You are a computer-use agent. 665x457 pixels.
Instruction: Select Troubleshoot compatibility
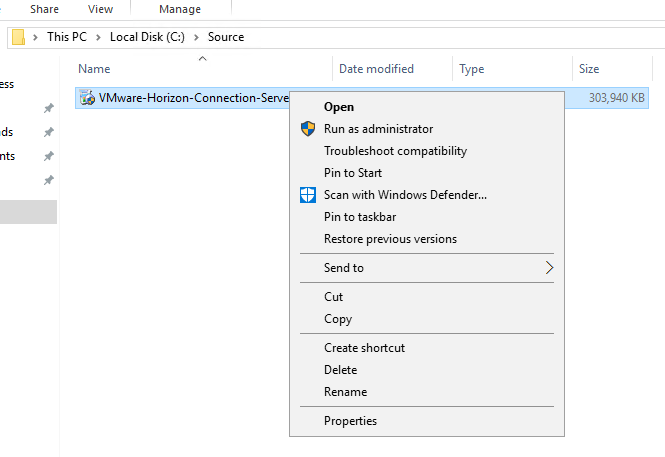(427, 151)
